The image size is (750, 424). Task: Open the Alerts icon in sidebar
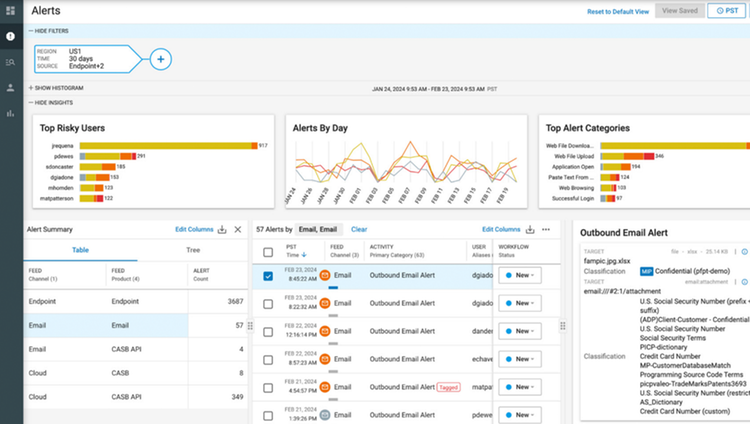tap(11, 36)
